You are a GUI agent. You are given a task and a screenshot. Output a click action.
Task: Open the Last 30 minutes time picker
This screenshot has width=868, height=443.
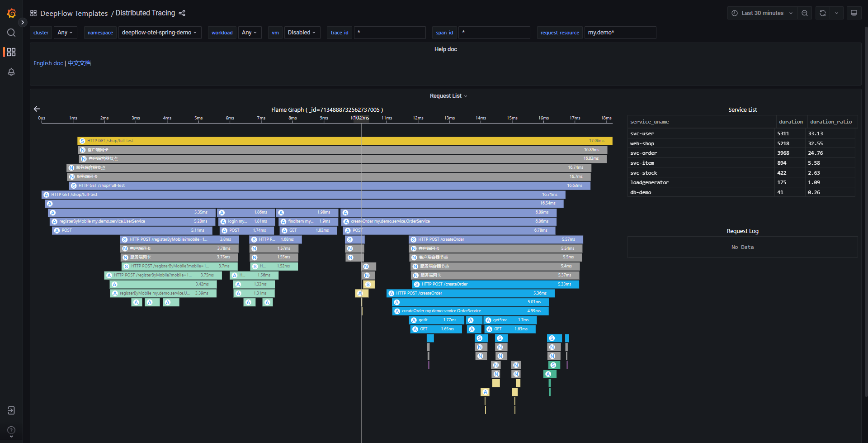[762, 13]
